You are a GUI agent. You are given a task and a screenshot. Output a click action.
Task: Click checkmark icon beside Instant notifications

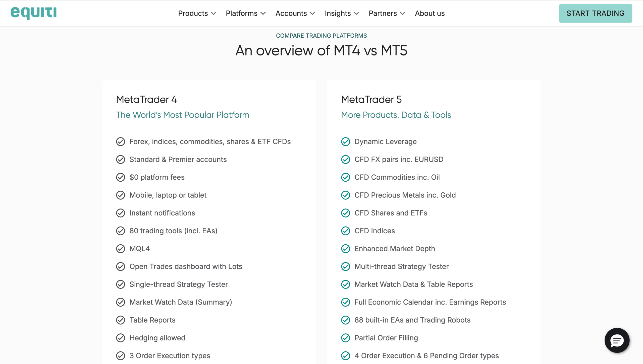pyautogui.click(x=121, y=213)
